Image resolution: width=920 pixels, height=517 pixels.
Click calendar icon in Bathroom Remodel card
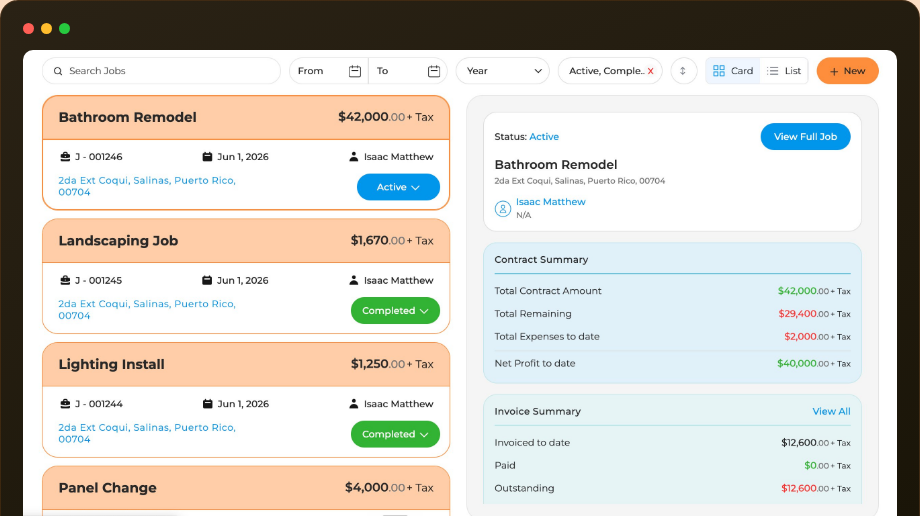pyautogui.click(x=207, y=157)
